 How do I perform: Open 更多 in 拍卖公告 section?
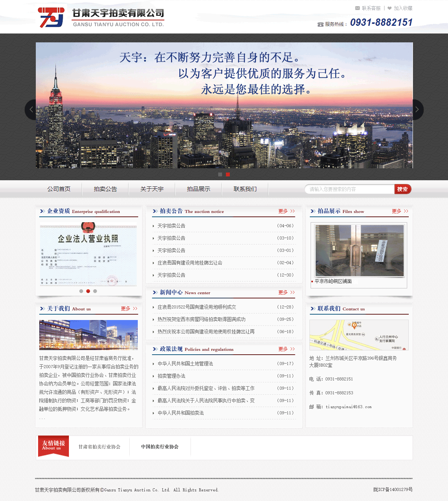click(287, 211)
